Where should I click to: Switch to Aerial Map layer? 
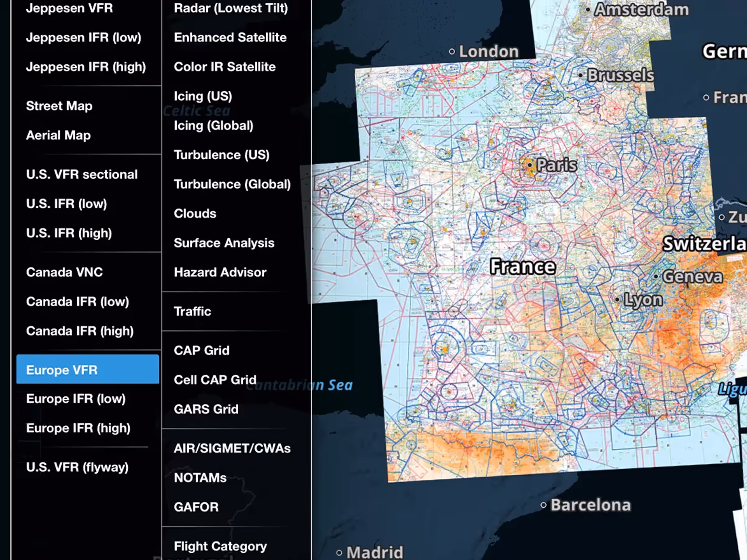58,135
